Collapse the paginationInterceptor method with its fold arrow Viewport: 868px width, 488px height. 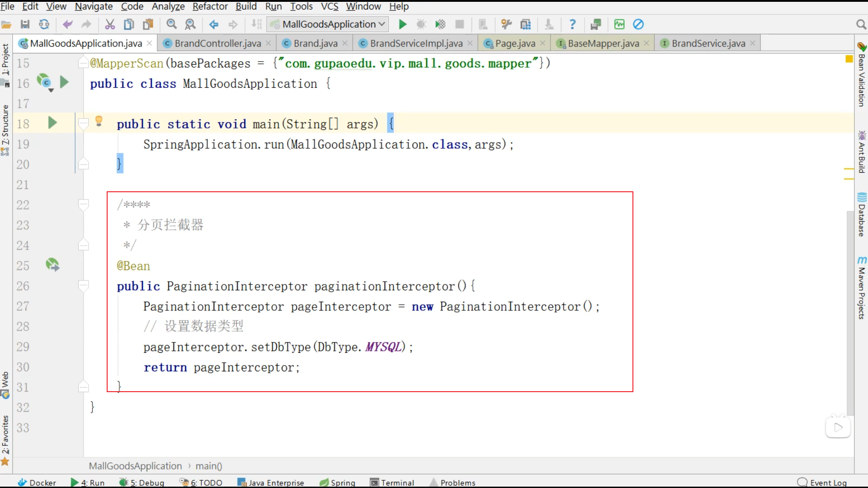coord(84,285)
